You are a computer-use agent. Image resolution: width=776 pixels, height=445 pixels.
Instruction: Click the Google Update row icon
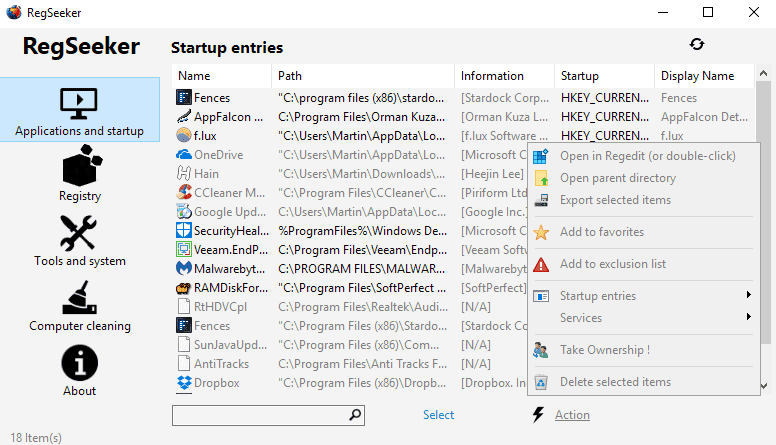[184, 212]
